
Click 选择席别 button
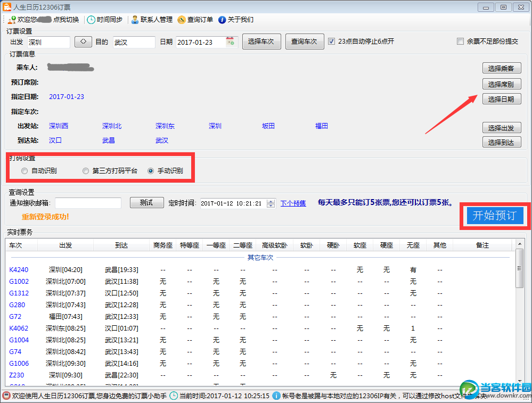[502, 84]
